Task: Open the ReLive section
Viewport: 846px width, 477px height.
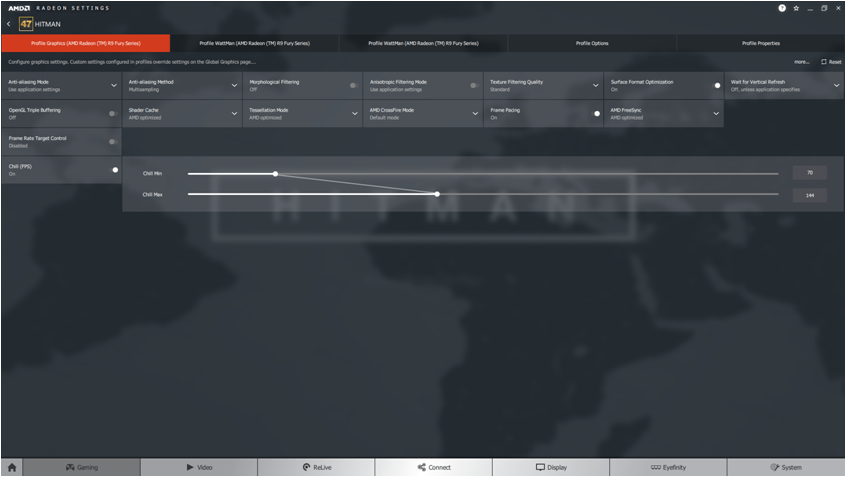Action: tap(316, 467)
